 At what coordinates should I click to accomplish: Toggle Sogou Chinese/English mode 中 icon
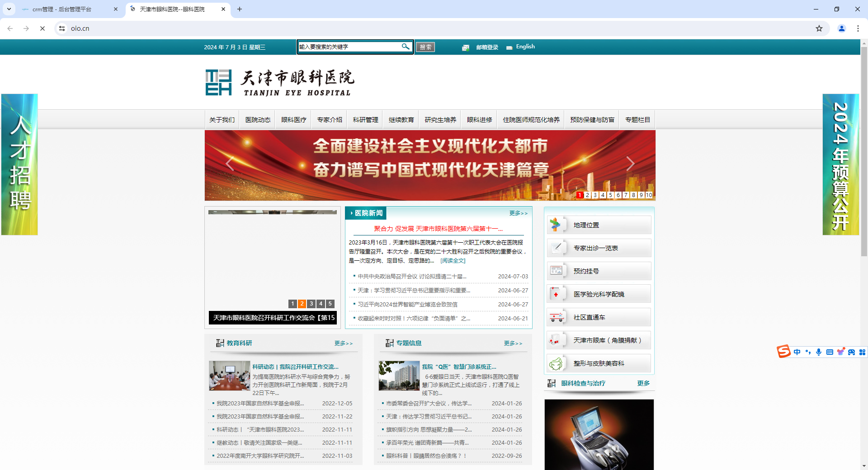[x=797, y=352]
